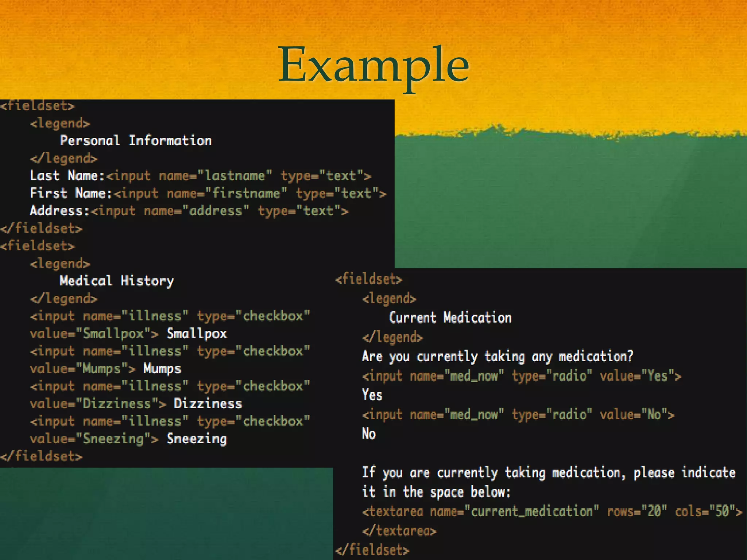Click the radio input code with value="Yes"
This screenshot has width=747, height=560.
click(x=522, y=376)
